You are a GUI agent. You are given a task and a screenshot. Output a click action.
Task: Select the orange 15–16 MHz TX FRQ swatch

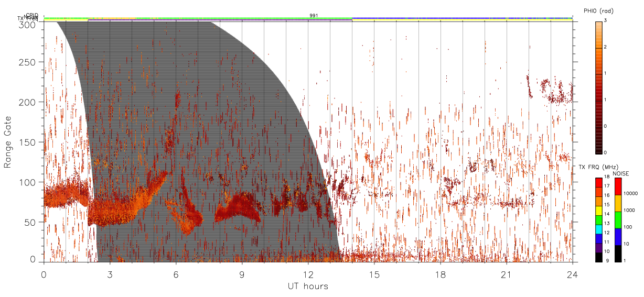pos(598,200)
